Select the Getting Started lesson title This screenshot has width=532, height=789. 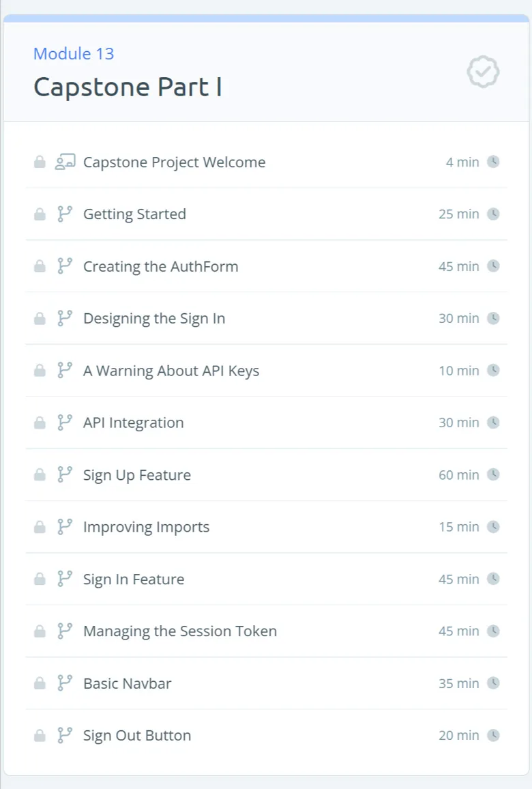point(135,214)
